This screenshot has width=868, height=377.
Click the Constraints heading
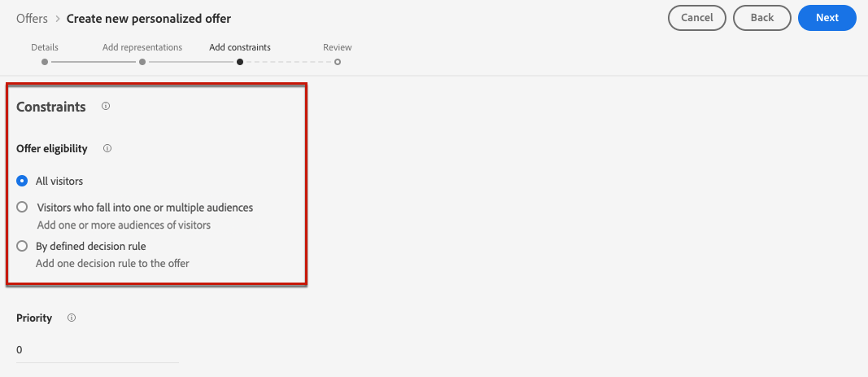(x=51, y=107)
